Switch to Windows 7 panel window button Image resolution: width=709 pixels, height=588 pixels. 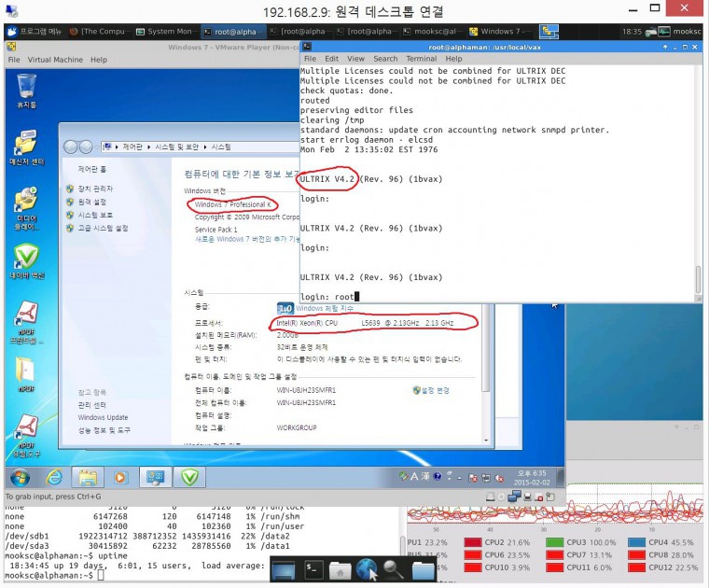pyautogui.click(x=500, y=31)
